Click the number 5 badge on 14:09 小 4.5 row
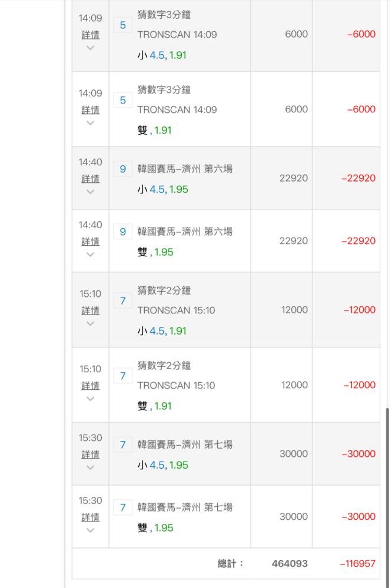Image resolution: width=392 pixels, height=588 pixels. [x=123, y=25]
